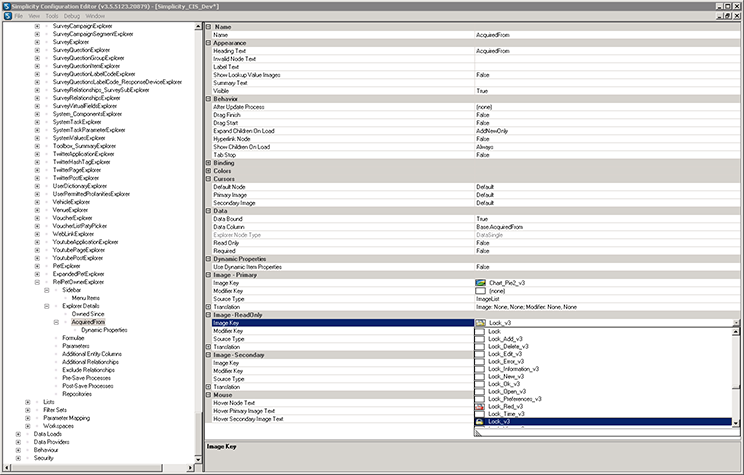The height and width of the screenshot is (475, 744).
Task: Click the Data Column value Base.AcquiredFrom
Action: 499,227
